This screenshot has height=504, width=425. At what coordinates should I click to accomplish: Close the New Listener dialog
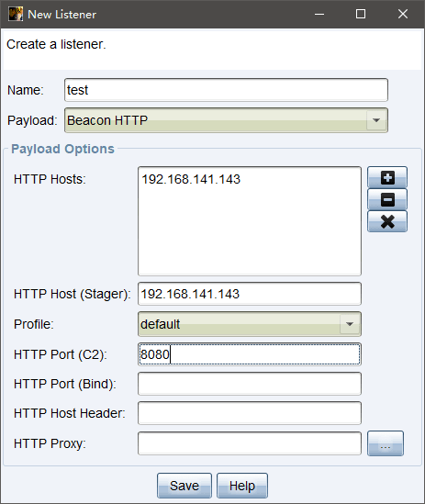click(x=402, y=14)
